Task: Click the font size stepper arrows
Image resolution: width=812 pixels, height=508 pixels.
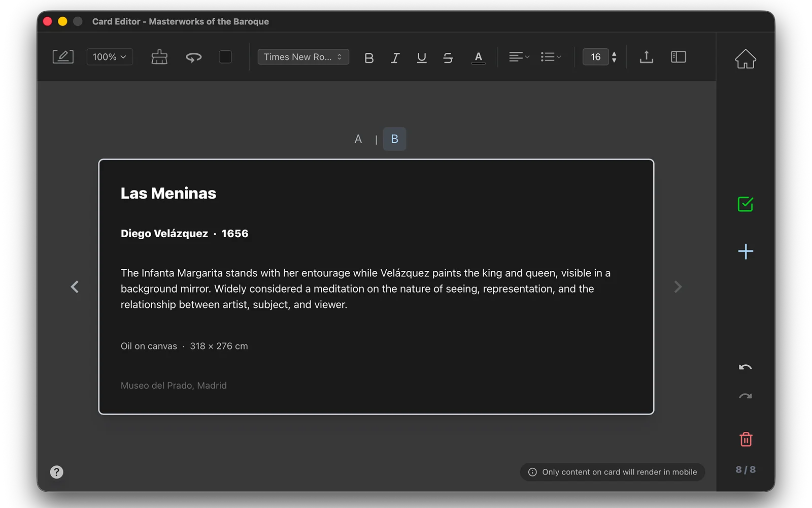Action: coord(614,57)
